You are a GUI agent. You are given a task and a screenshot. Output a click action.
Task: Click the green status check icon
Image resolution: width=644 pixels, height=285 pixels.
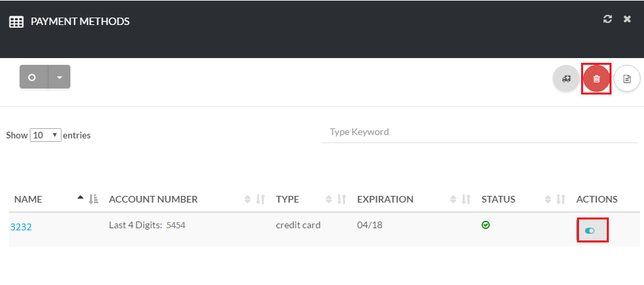pos(486,225)
